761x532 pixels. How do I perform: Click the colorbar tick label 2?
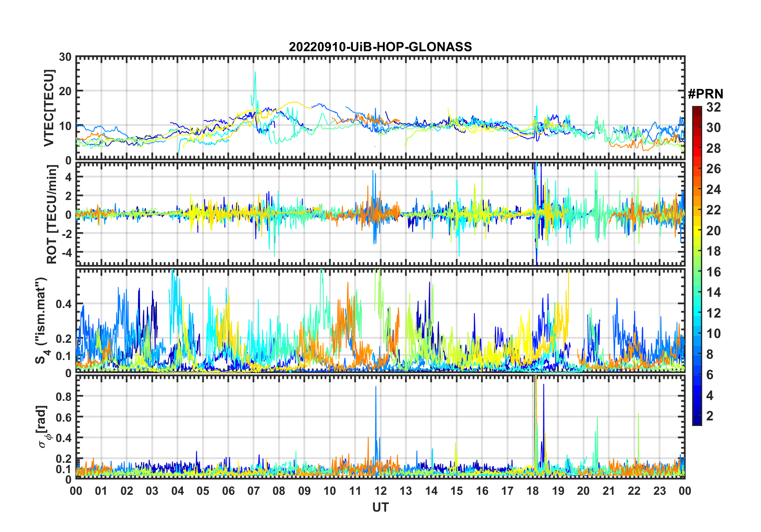click(x=710, y=416)
